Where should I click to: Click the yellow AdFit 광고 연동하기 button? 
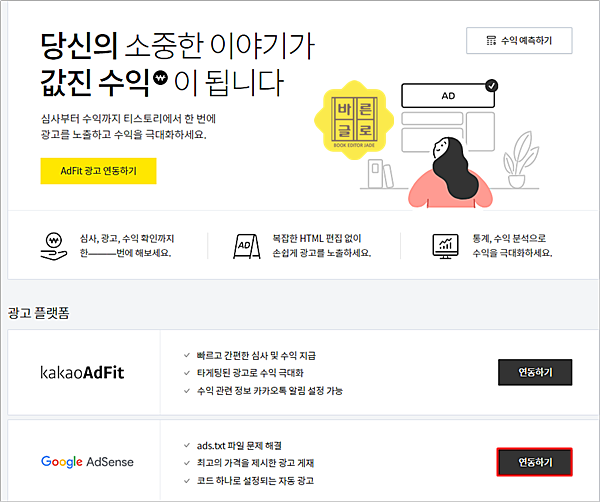tap(98, 171)
